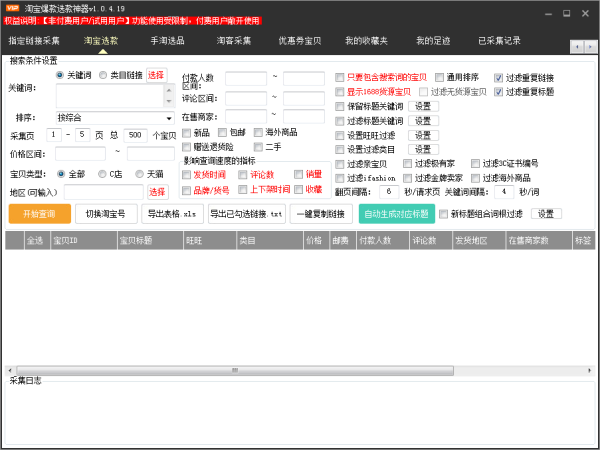Tick the 包邮 checkbox
600x450 pixels.
(222, 132)
